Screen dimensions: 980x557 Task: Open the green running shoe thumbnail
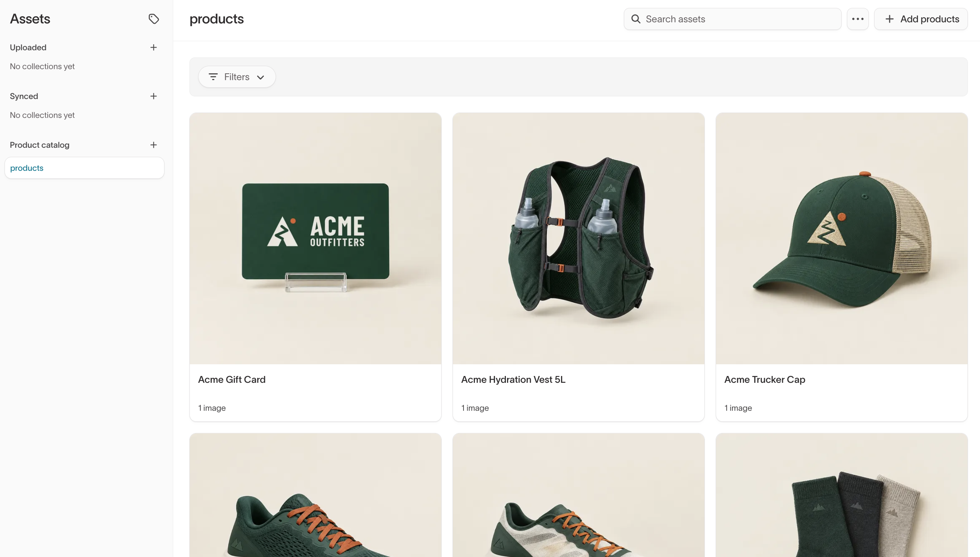coord(315,495)
